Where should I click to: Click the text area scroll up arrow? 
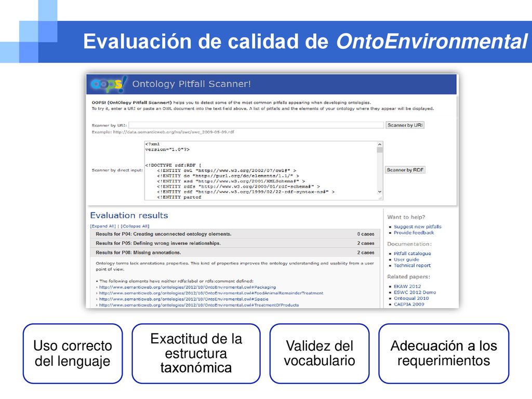380,144
